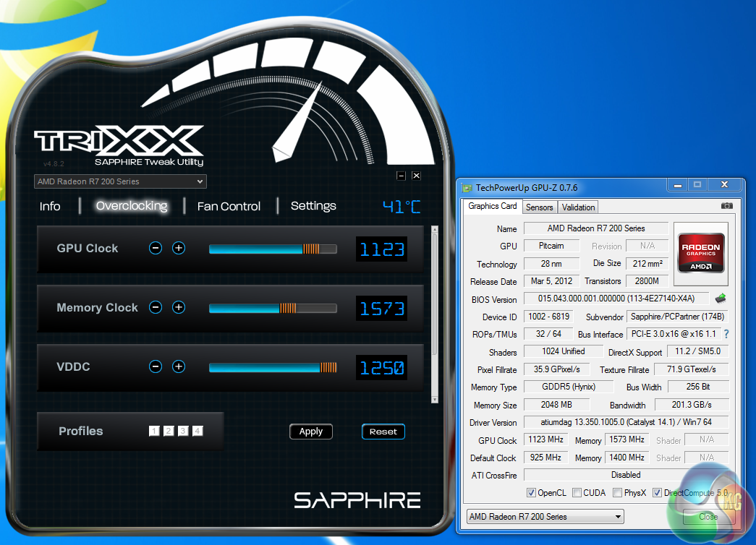Switch to the Overclocking tab
756x545 pixels.
[x=132, y=206]
